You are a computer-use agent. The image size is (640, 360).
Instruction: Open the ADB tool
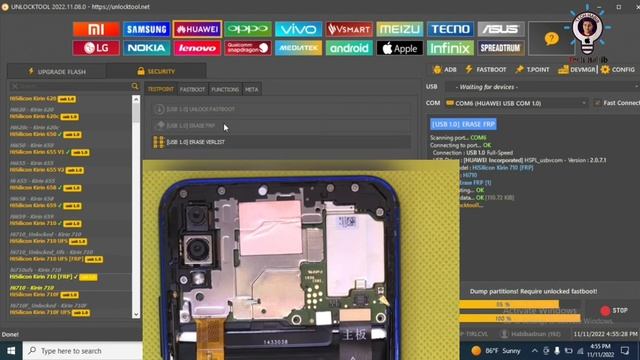click(444, 69)
